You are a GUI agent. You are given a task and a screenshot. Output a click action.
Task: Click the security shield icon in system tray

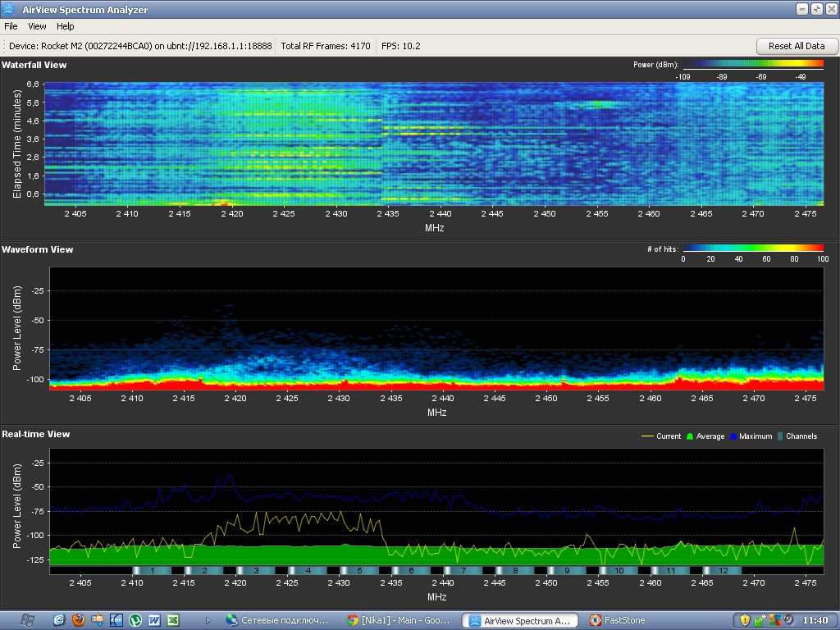745,620
